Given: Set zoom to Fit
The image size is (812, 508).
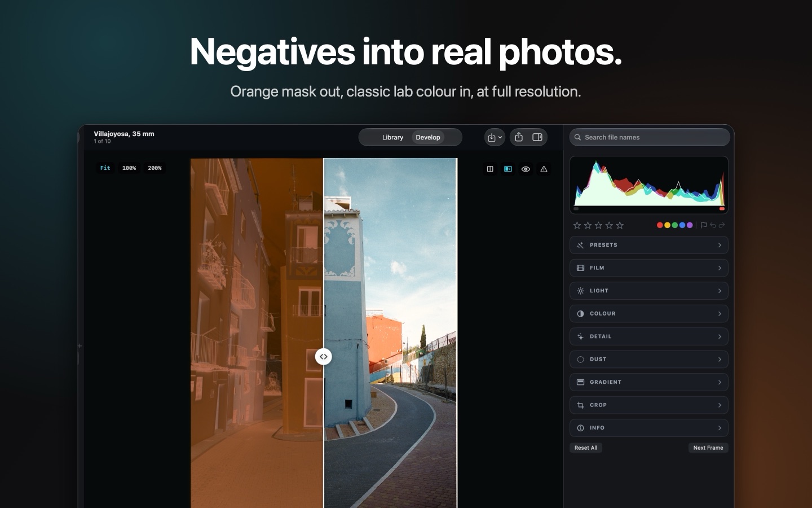Looking at the screenshot, I should click(x=105, y=168).
